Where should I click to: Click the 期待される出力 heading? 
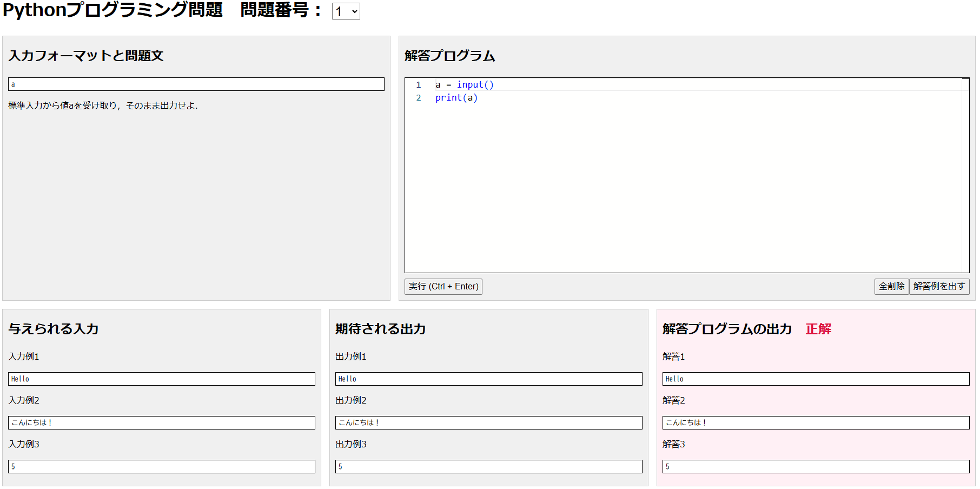[381, 329]
